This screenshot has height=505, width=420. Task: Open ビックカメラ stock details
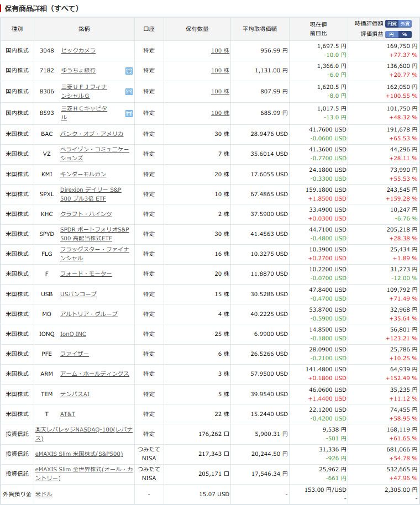pyautogui.click(x=78, y=50)
